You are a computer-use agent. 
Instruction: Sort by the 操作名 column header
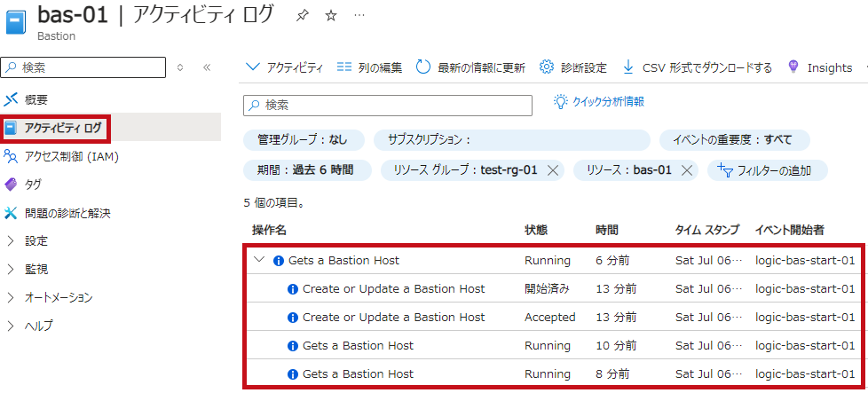pyautogui.click(x=269, y=231)
